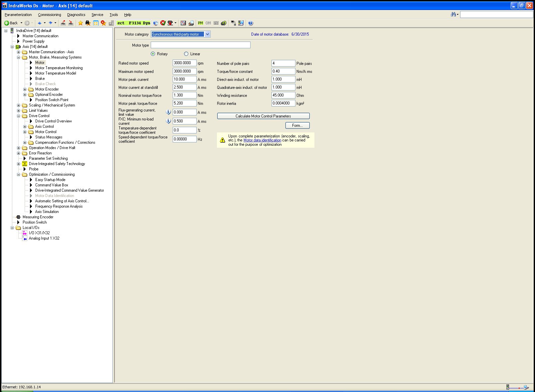The height and width of the screenshot is (392, 535).
Task: Click the binoculars search icon at top right
Action: pos(453,14)
